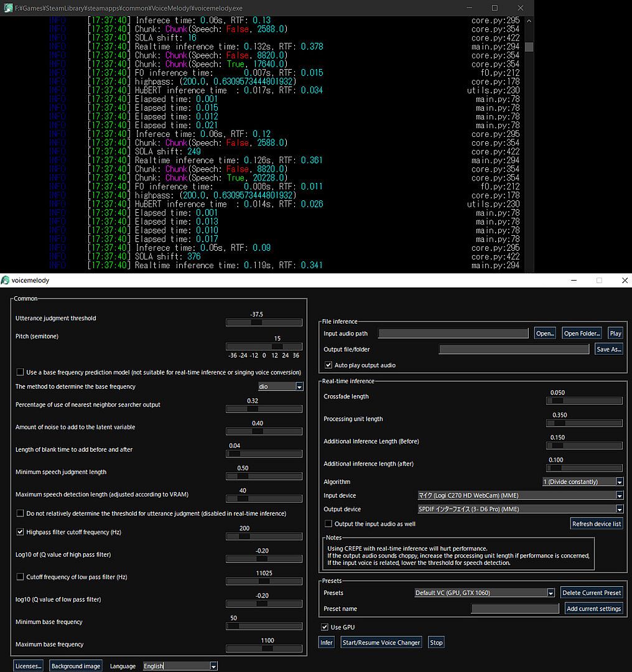Open the Licenses... dialog
Viewport: 632px width, 672px height.
pos(29,666)
